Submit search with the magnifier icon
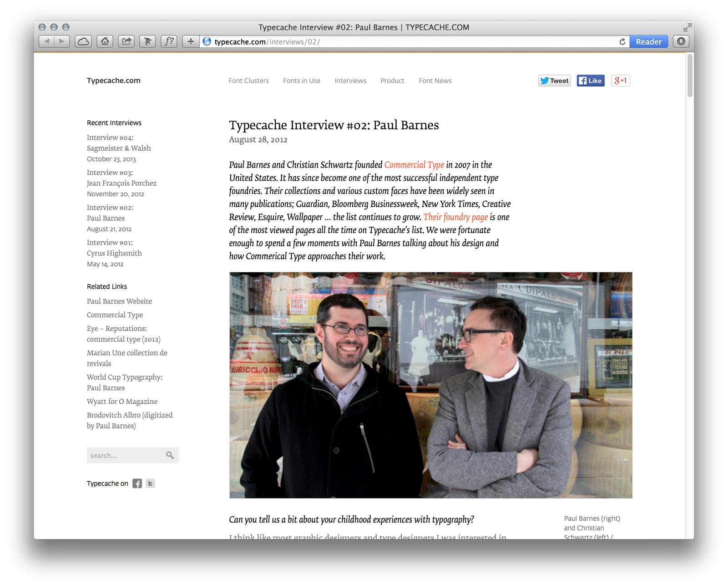The image size is (728, 586). click(x=170, y=455)
